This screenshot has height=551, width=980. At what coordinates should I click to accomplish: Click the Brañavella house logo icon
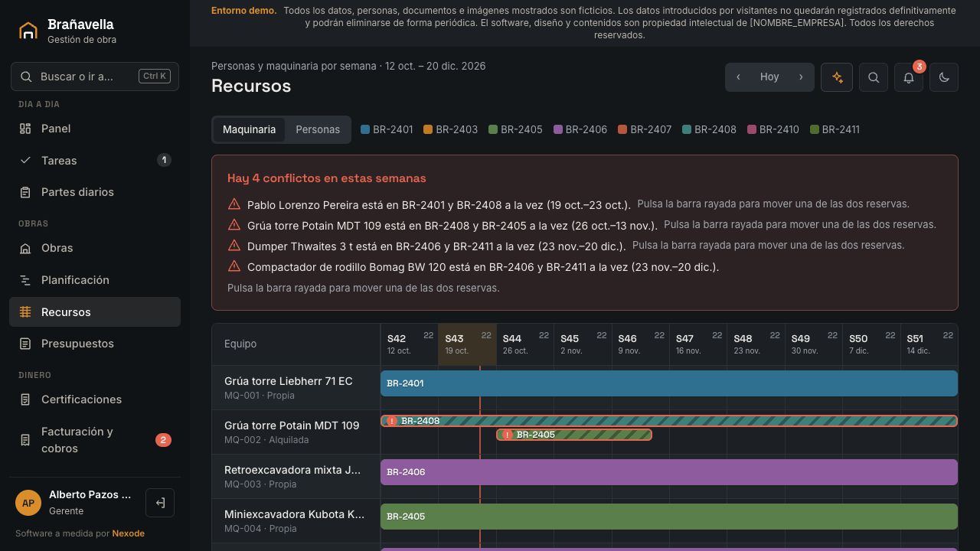(x=28, y=31)
